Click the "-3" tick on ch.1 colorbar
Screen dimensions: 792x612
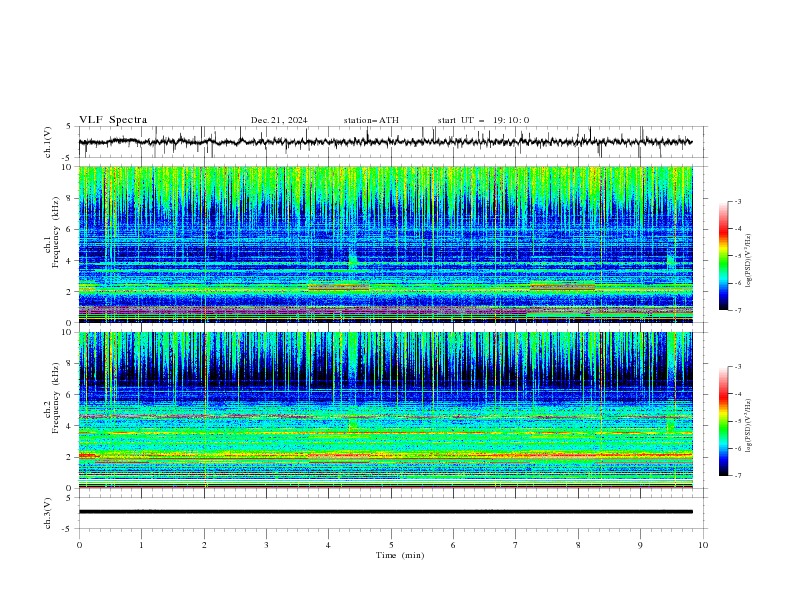tap(737, 201)
